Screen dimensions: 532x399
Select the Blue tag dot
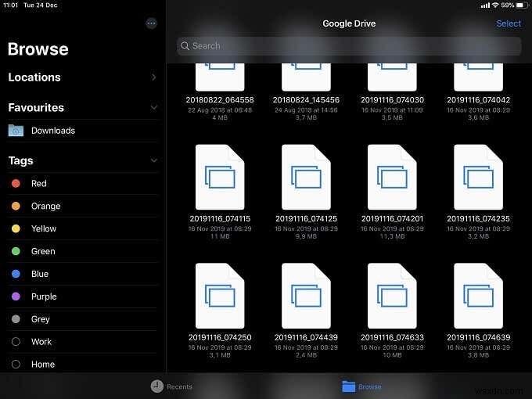point(16,274)
